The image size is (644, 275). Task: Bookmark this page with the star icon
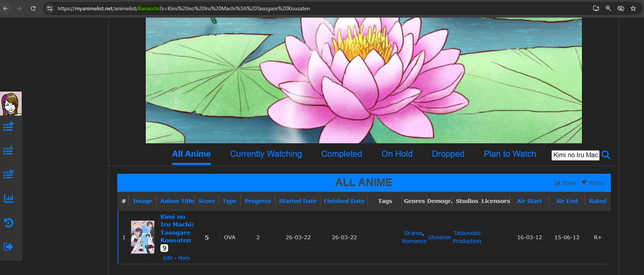633,9
